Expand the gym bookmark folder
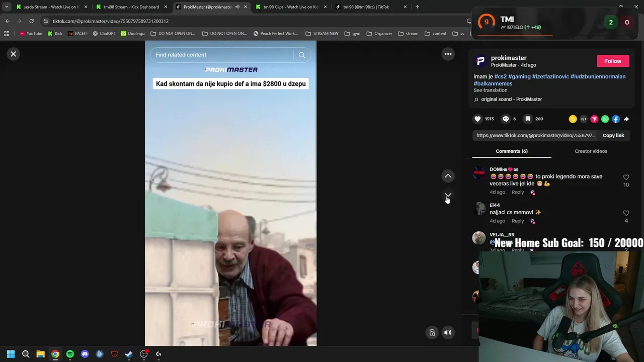 (353, 34)
